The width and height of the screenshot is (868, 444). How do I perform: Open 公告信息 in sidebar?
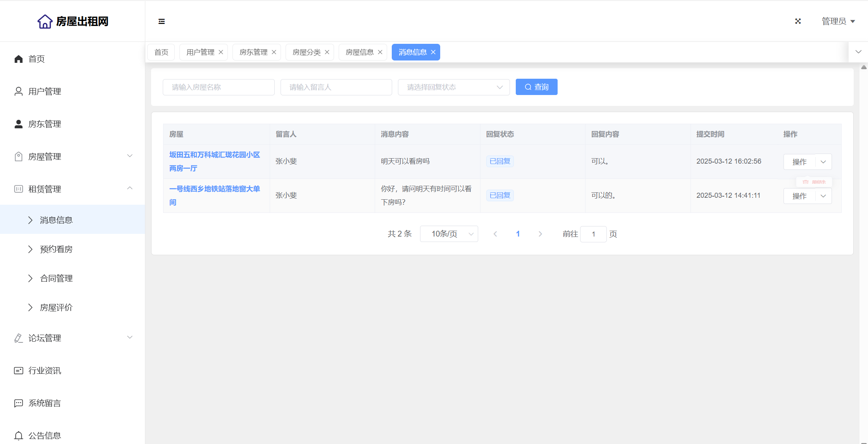click(45, 435)
